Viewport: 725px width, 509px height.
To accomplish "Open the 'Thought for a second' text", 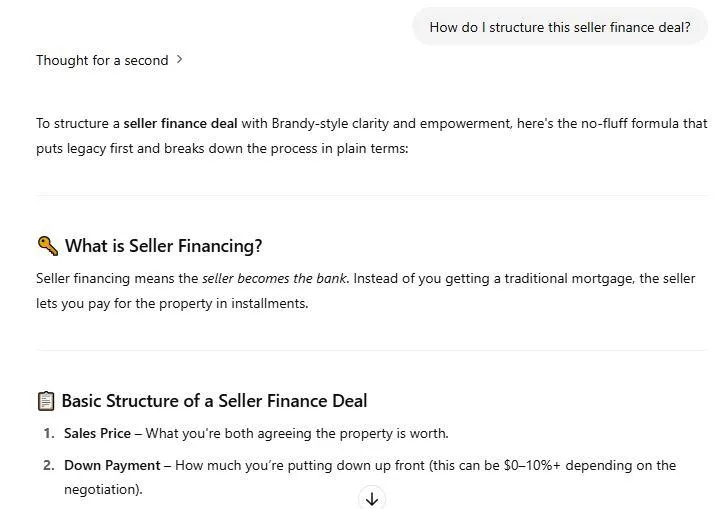I will (102, 60).
